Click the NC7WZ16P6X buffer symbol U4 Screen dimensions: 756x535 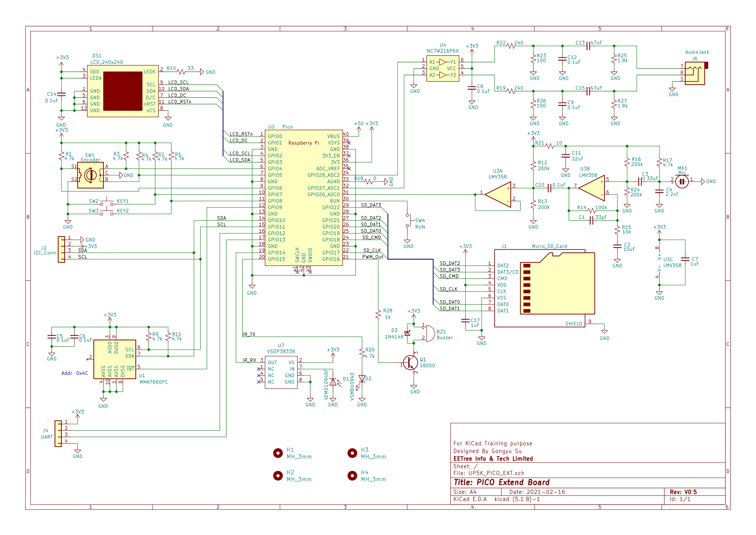442,69
